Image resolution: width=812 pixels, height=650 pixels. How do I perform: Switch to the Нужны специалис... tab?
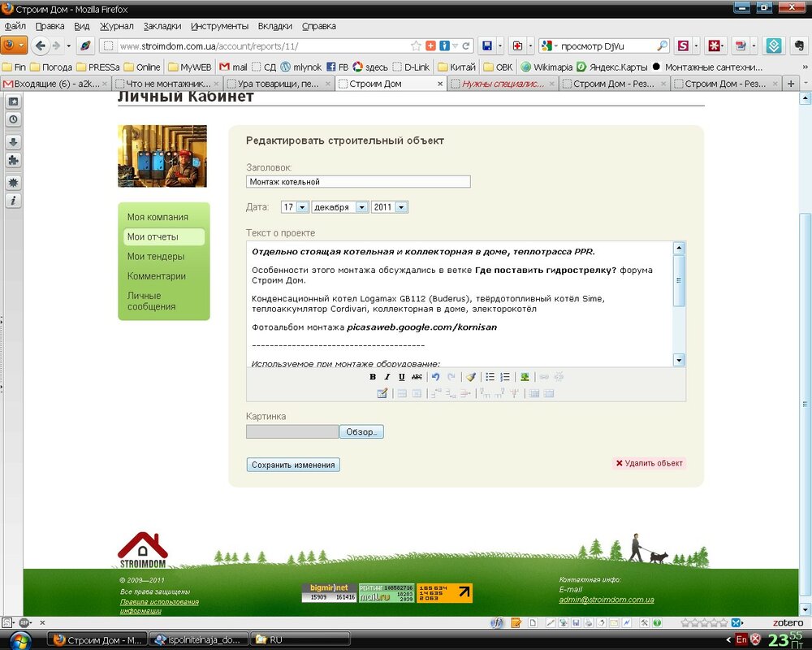click(x=503, y=84)
